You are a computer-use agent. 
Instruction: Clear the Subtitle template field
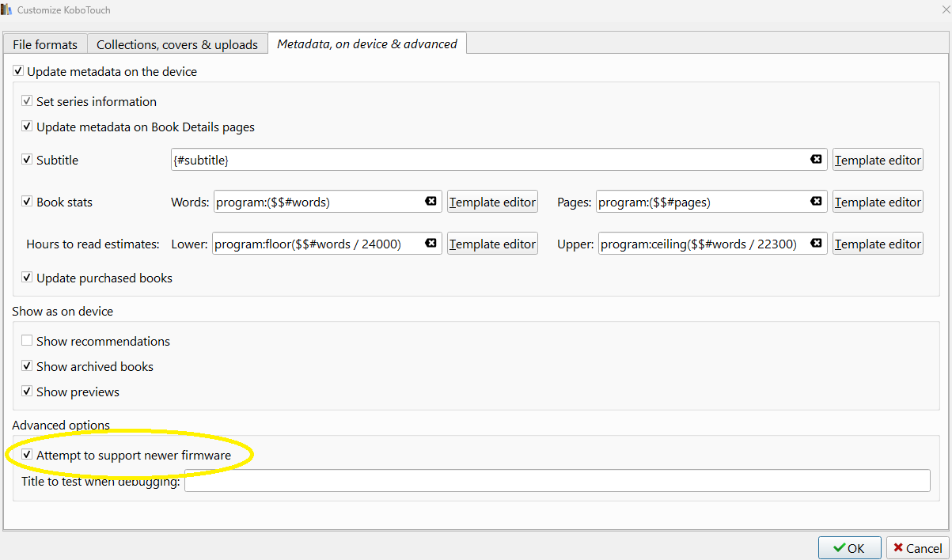tap(816, 160)
